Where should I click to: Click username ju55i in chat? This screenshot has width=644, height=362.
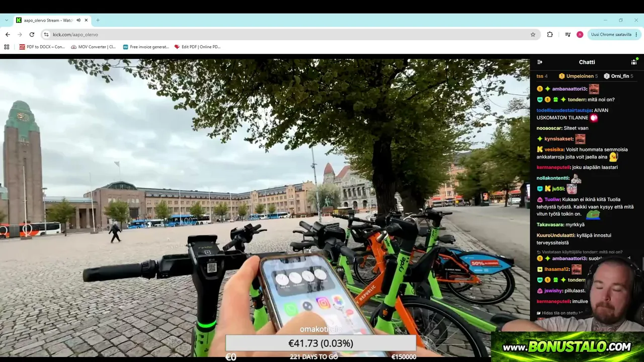click(x=558, y=189)
